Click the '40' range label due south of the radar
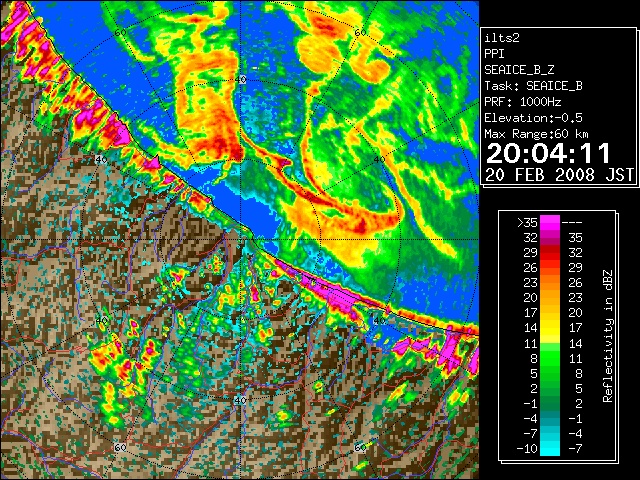Image resolution: width=640 pixels, height=480 pixels. [x=241, y=400]
